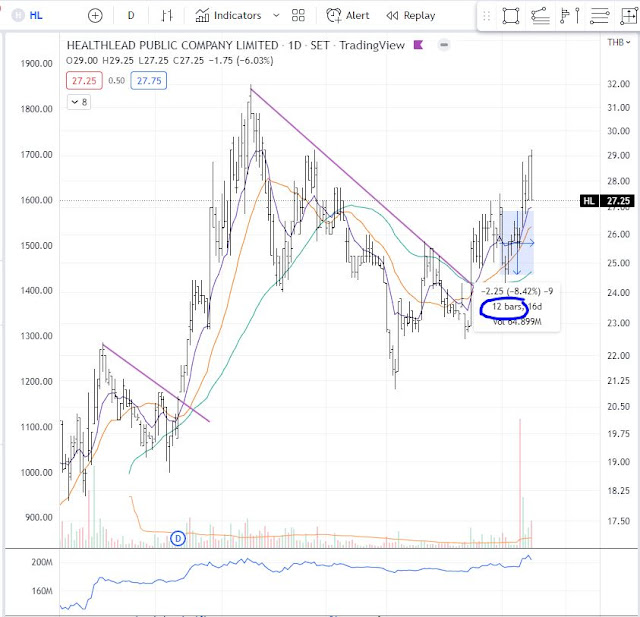Select the blue shaded price range measurement box

[x=518, y=242]
